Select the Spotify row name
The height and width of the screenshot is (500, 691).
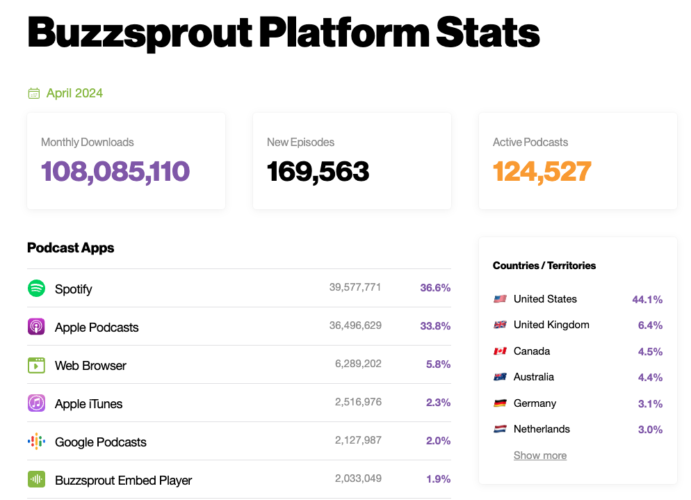click(x=74, y=289)
